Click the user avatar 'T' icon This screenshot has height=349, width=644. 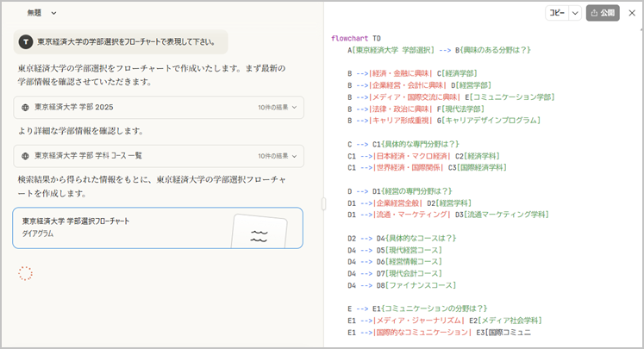coord(26,42)
